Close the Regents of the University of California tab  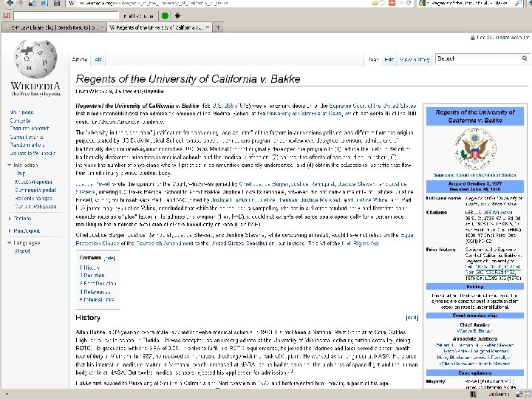(208, 27)
